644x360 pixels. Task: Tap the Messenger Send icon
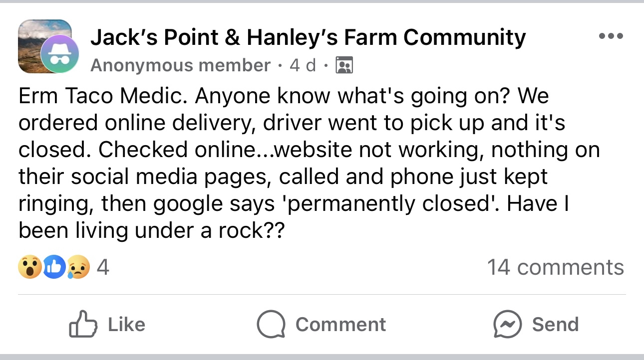point(507,325)
